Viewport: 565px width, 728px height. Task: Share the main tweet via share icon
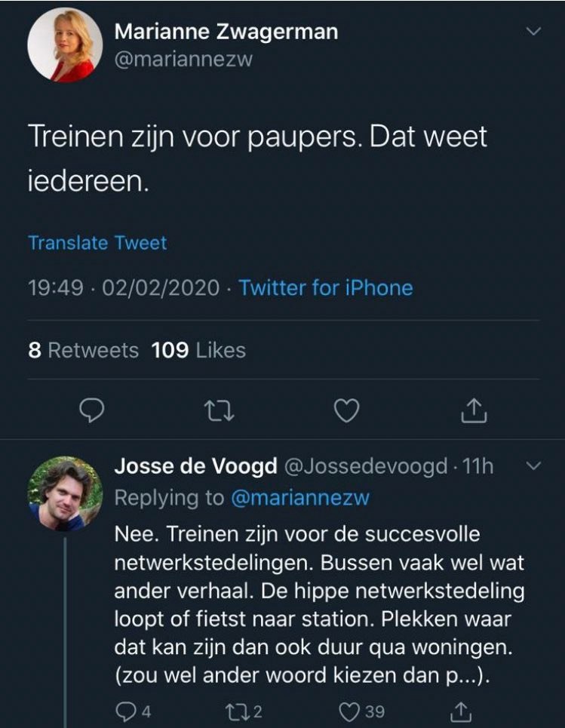click(474, 410)
